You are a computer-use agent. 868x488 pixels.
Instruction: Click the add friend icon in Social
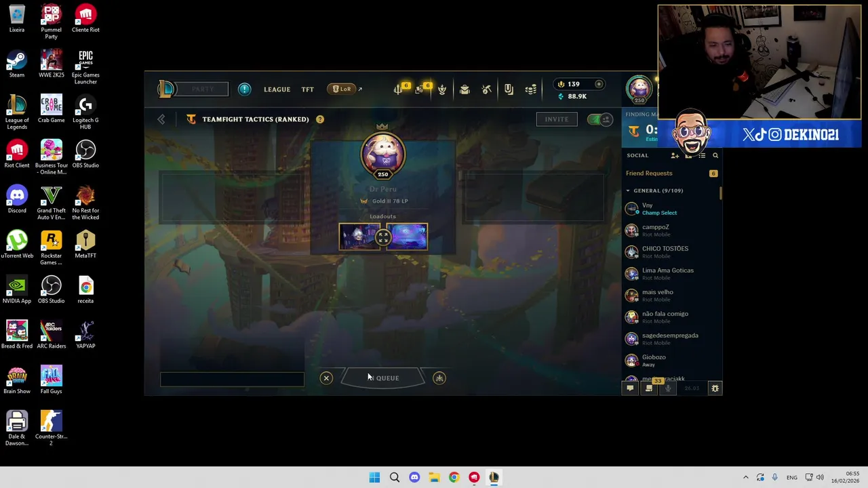(675, 155)
